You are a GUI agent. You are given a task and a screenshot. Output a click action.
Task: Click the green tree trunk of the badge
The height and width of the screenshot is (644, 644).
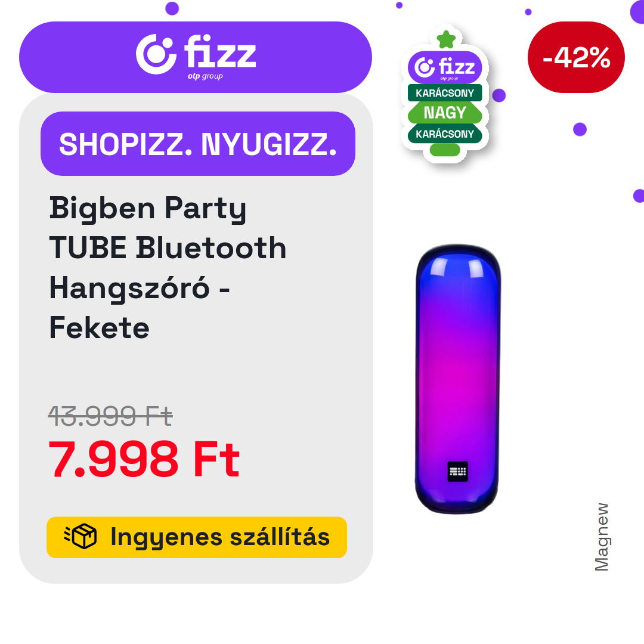[445, 150]
